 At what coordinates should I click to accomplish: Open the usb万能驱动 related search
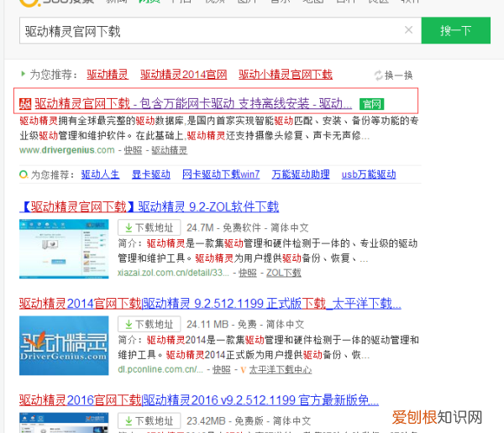pos(369,175)
